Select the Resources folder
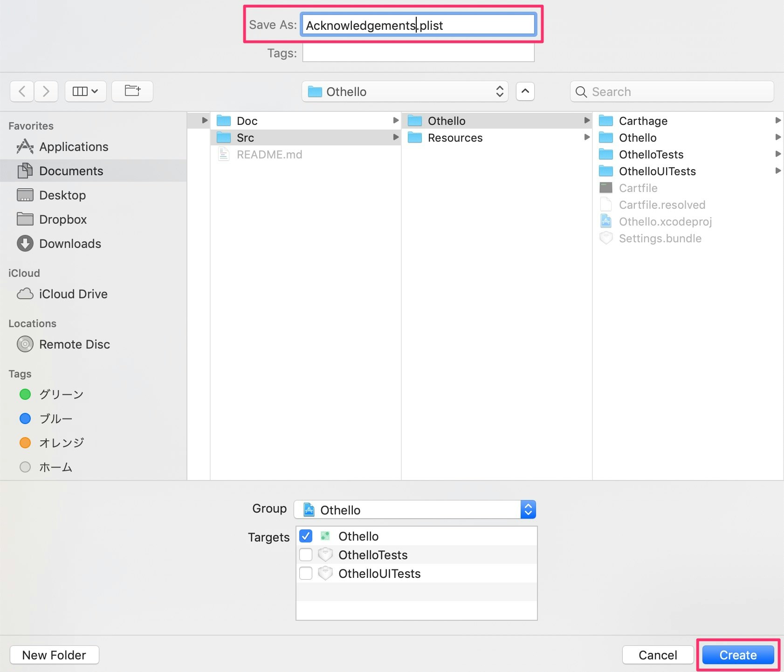Image resolution: width=784 pixels, height=672 pixels. tap(497, 138)
